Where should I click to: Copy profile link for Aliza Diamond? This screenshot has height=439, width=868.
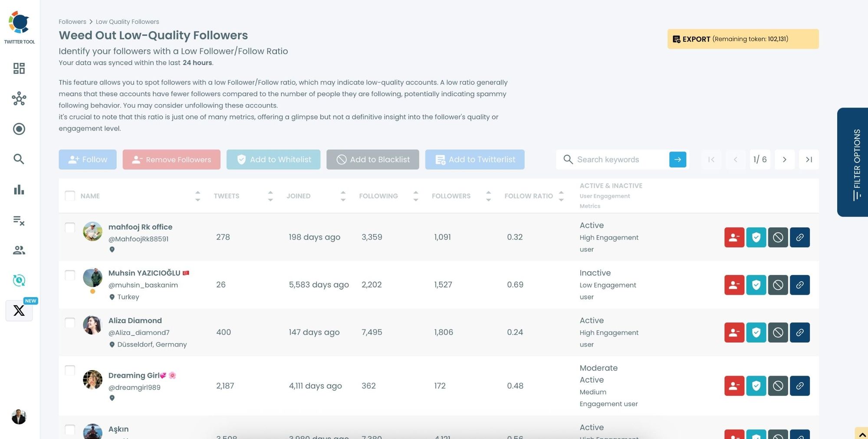[x=800, y=332]
